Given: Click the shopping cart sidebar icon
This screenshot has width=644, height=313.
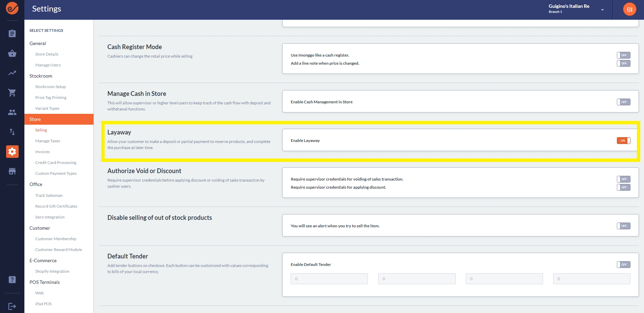Looking at the screenshot, I should (x=12, y=92).
